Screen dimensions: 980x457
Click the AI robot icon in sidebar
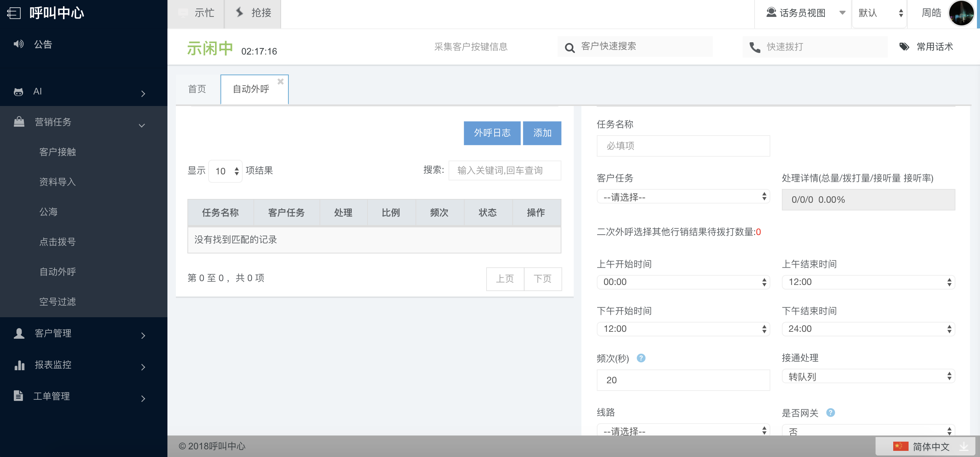coord(18,92)
